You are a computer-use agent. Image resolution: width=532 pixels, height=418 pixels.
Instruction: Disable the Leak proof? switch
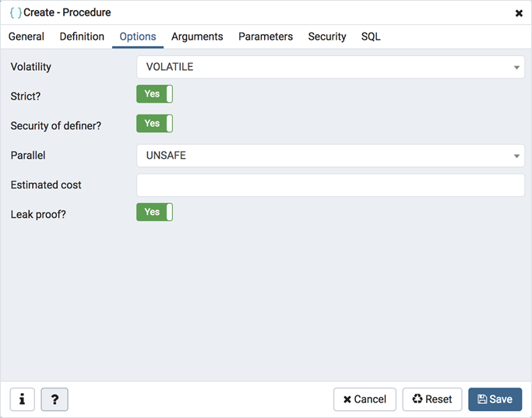tap(154, 213)
